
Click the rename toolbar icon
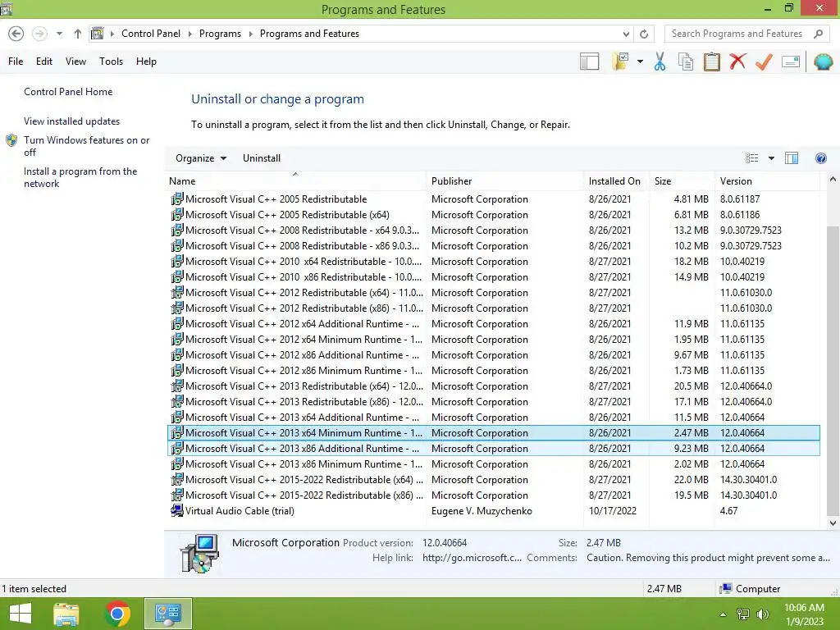(791, 62)
